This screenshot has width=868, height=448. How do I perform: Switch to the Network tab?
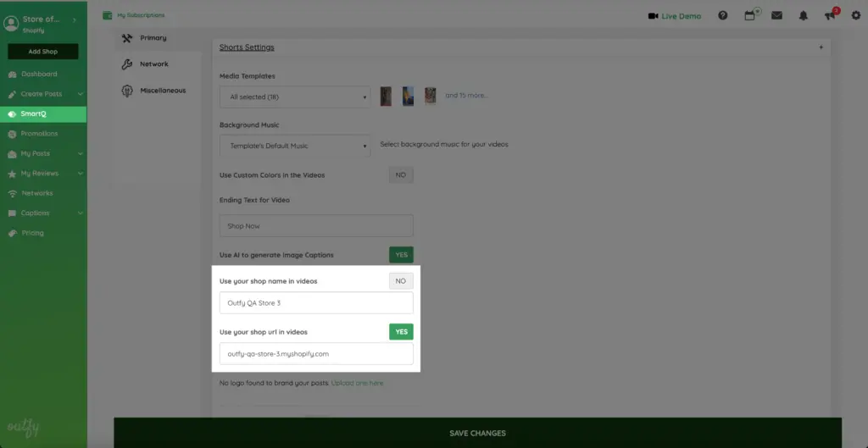(153, 64)
